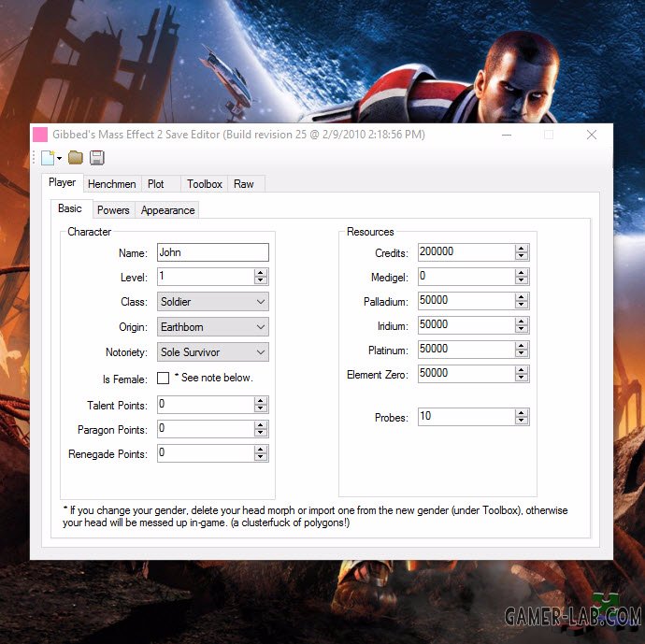Toggle the Is Female checkbox
The image size is (645, 644).
(x=163, y=378)
